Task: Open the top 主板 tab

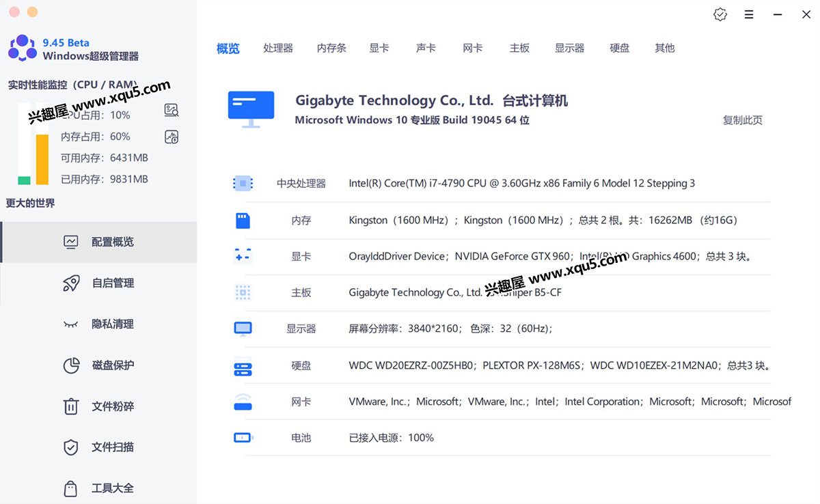Action: (519, 48)
